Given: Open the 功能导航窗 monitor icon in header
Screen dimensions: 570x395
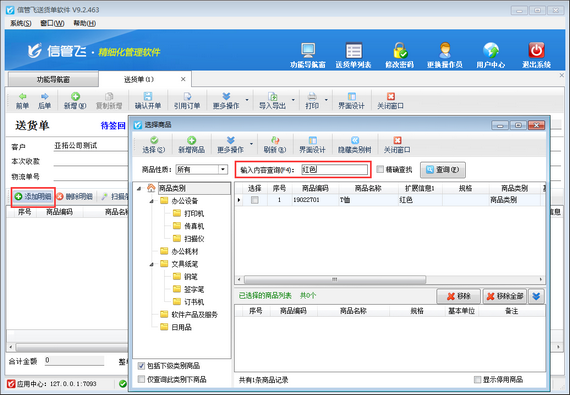Looking at the screenshot, I should [x=308, y=51].
